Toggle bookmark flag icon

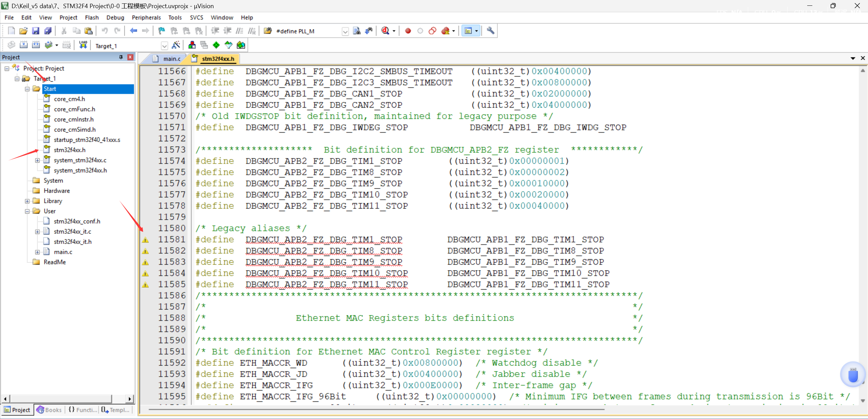[162, 31]
